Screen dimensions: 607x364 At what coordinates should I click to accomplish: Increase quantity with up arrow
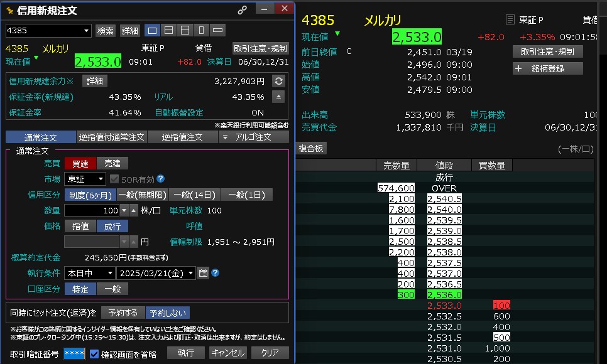coord(134,210)
